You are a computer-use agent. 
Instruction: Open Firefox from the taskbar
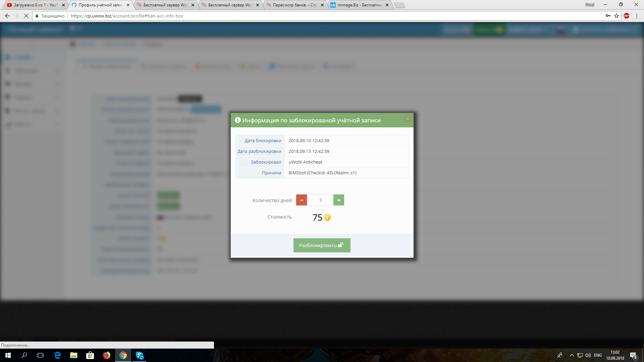click(x=107, y=355)
